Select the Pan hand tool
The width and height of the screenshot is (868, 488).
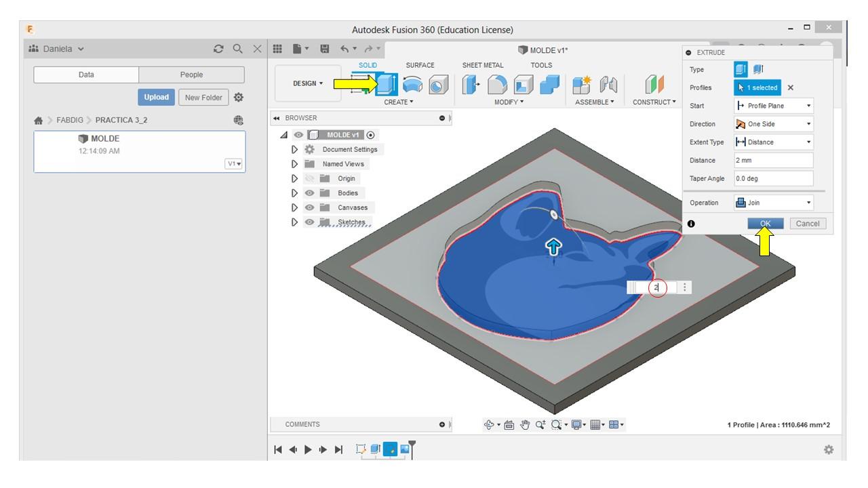click(x=524, y=425)
